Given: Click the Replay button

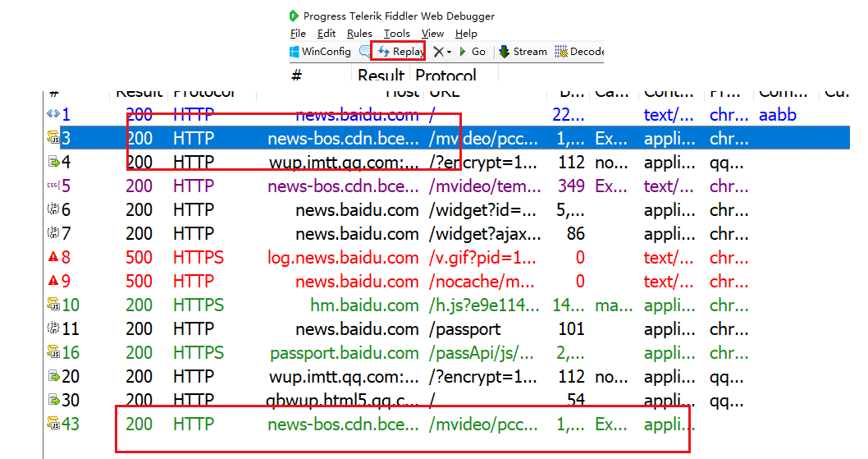Looking at the screenshot, I should click(x=401, y=52).
